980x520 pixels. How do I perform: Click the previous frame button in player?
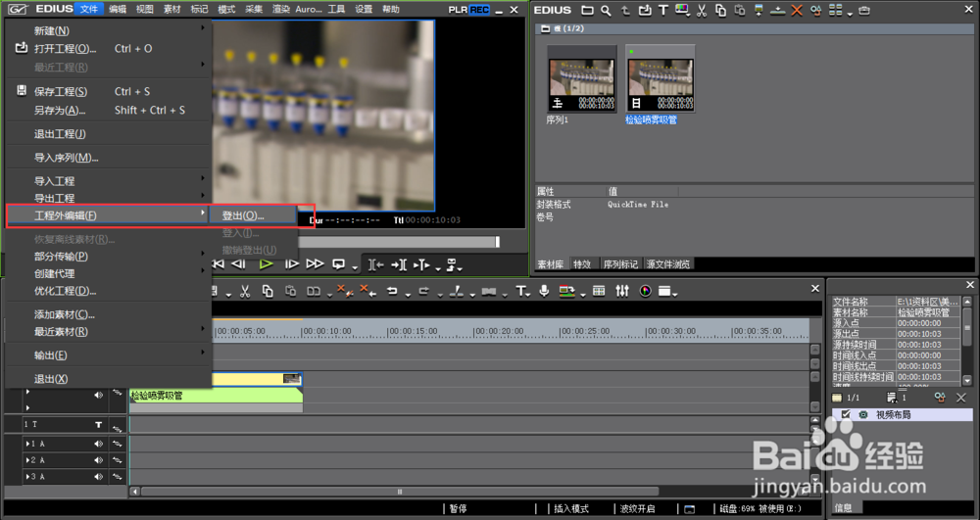point(238,264)
